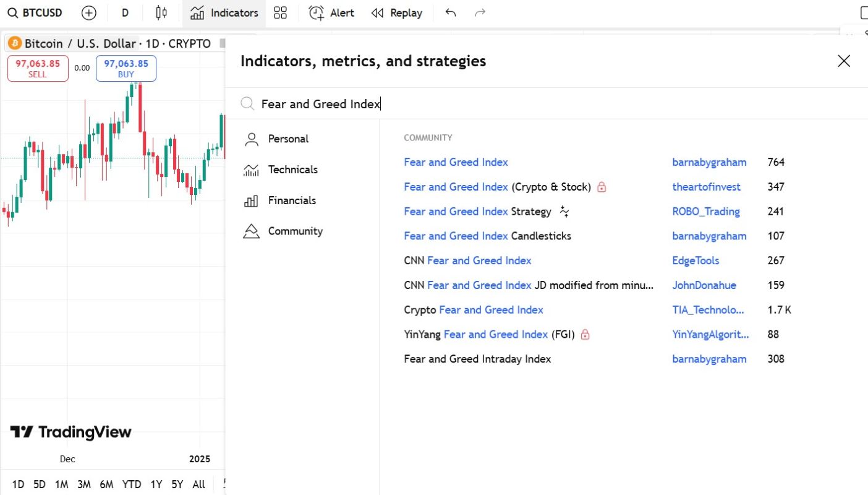Select the YTD time range
The width and height of the screenshot is (868, 495).
click(132, 484)
